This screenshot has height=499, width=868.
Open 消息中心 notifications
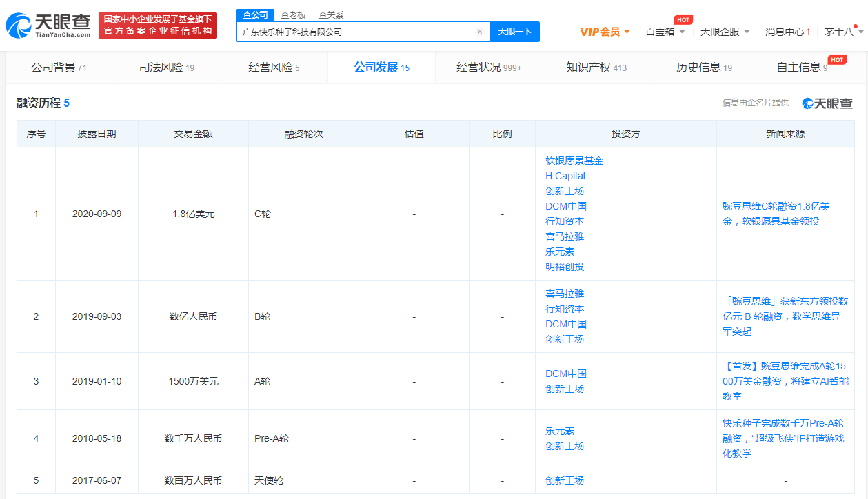(787, 32)
